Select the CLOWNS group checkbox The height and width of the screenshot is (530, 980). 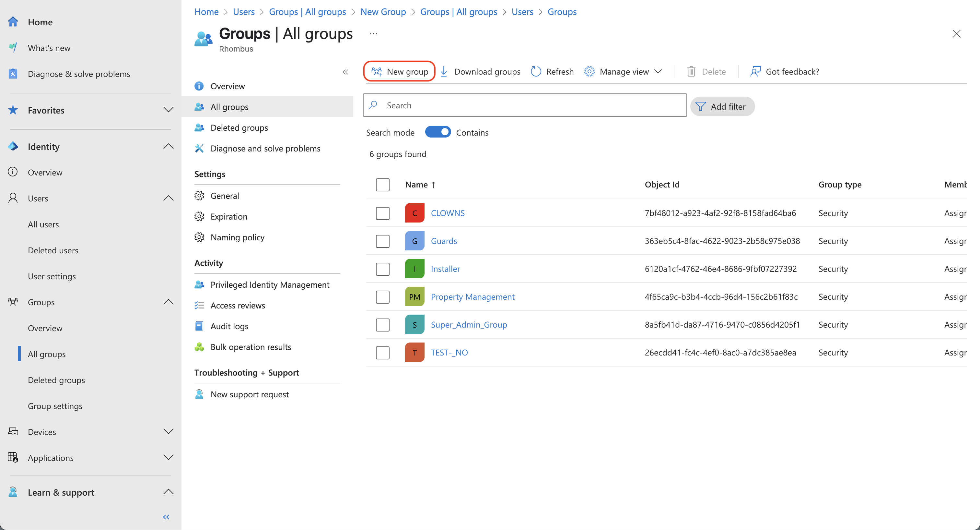pos(382,213)
